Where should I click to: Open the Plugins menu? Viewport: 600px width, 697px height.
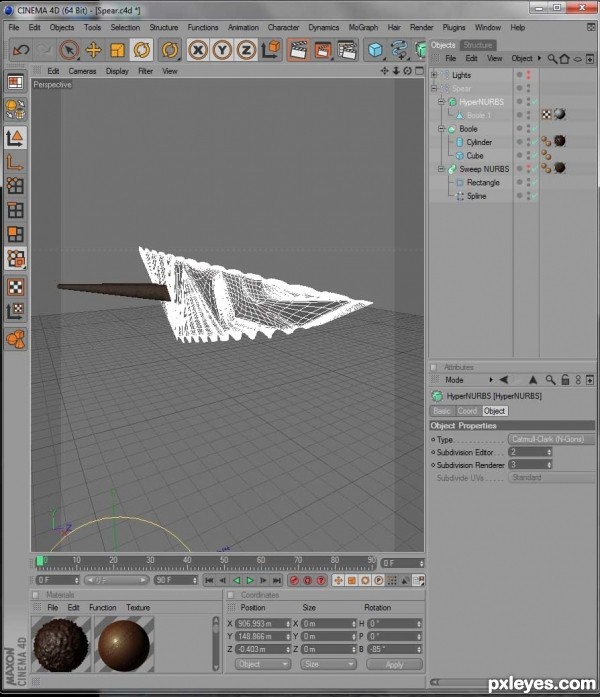coord(454,28)
